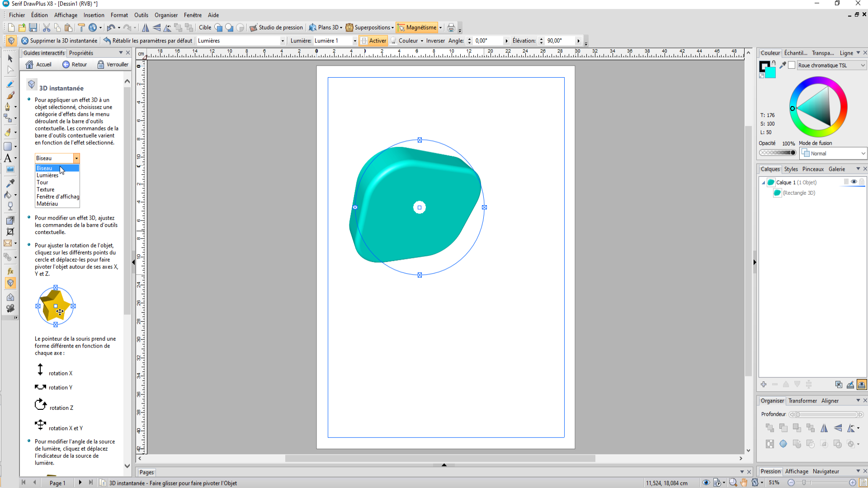Image resolution: width=868 pixels, height=488 pixels.
Task: Click Rétablir les paramètres par défaut
Action: pos(148,41)
